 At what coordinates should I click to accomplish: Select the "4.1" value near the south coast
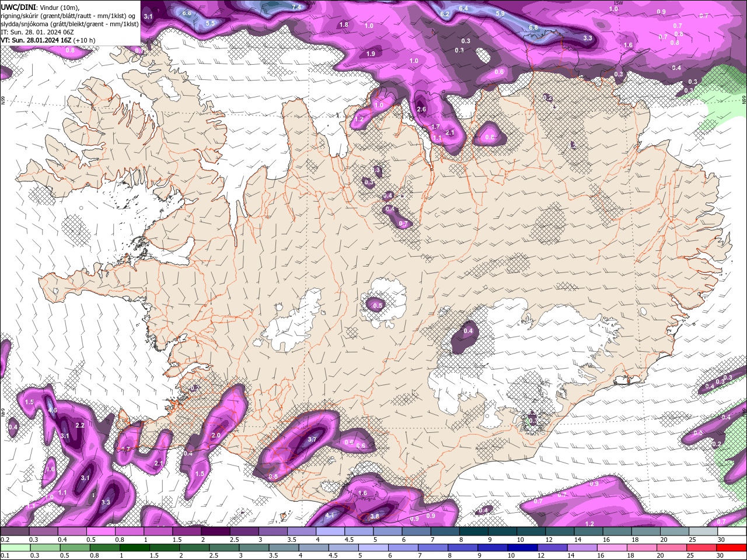point(330,516)
